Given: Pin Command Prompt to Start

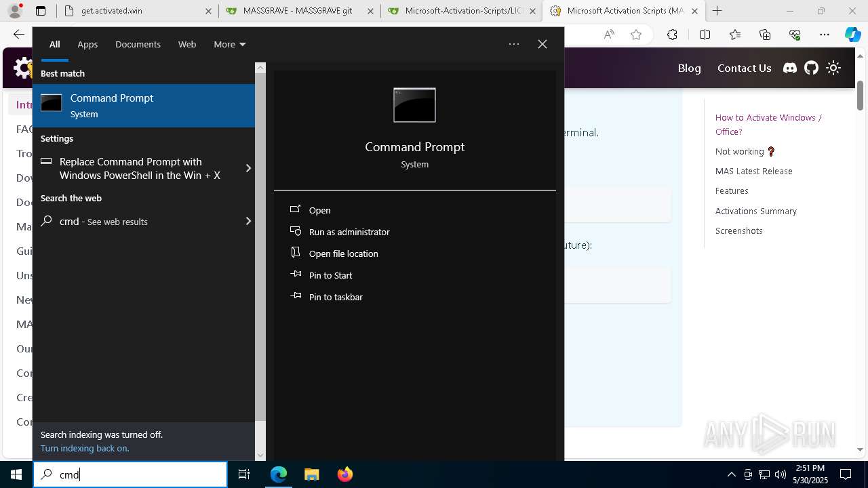Looking at the screenshot, I should (x=330, y=275).
